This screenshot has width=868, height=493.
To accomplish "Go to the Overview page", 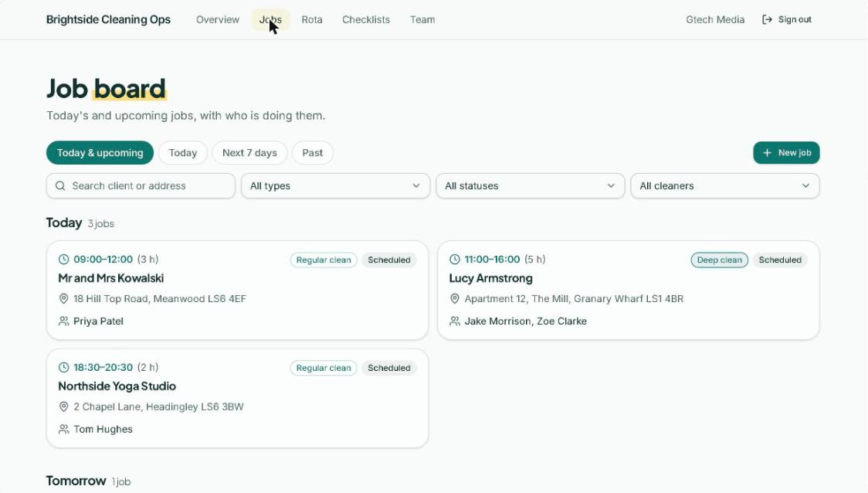I will tap(218, 19).
